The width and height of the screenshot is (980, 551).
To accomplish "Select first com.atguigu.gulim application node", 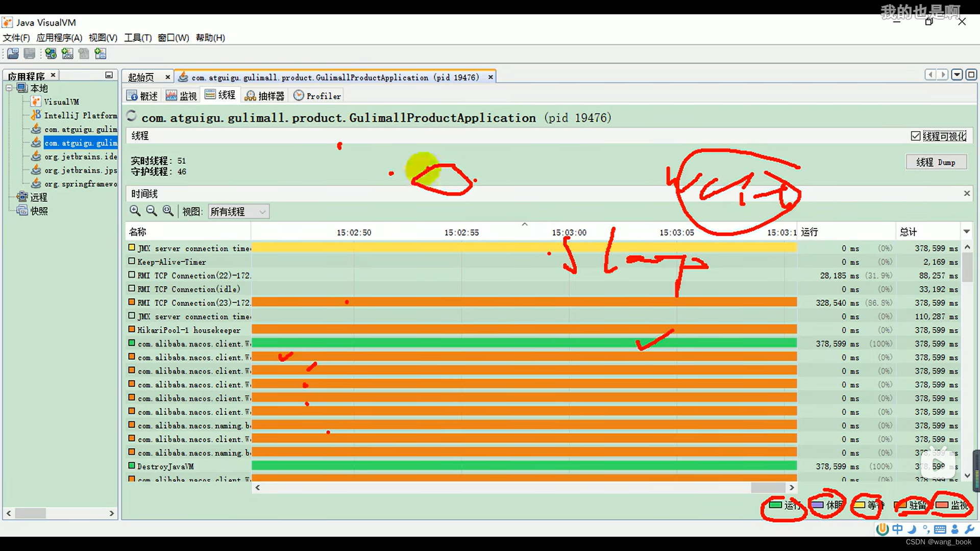I will click(x=81, y=130).
